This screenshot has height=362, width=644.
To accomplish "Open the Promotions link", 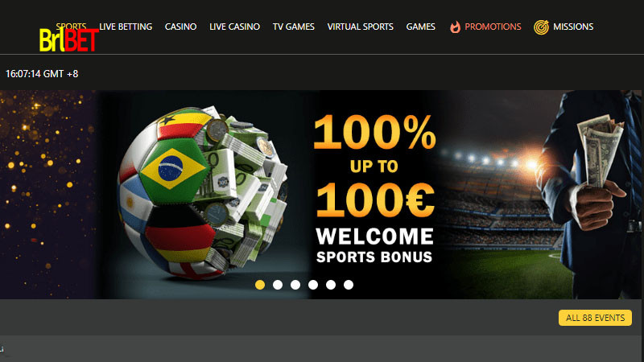I will click(493, 27).
